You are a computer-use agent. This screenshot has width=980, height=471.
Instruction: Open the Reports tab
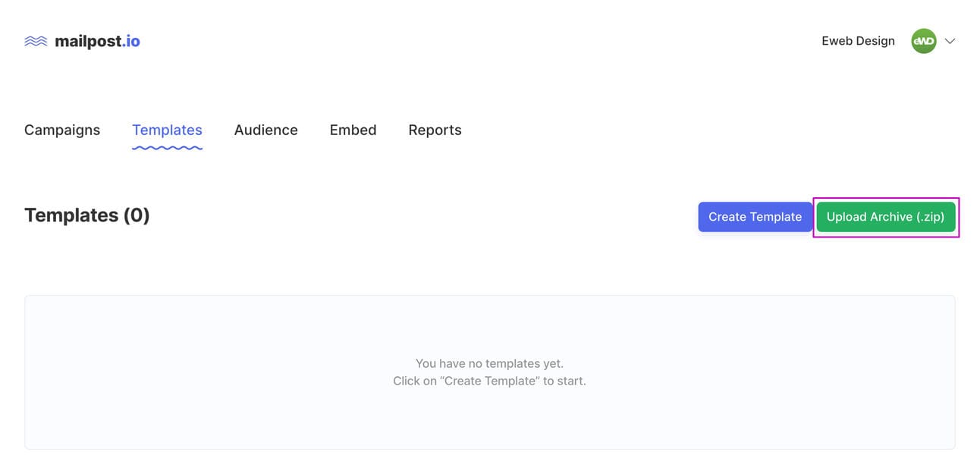[435, 130]
